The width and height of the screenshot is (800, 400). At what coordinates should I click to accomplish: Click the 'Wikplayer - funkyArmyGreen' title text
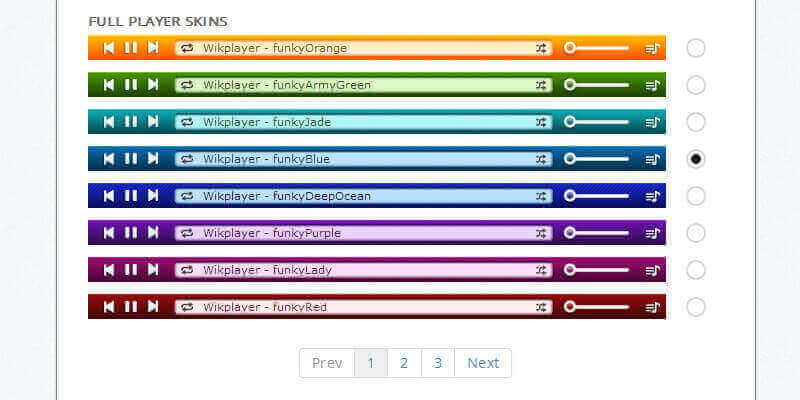287,85
